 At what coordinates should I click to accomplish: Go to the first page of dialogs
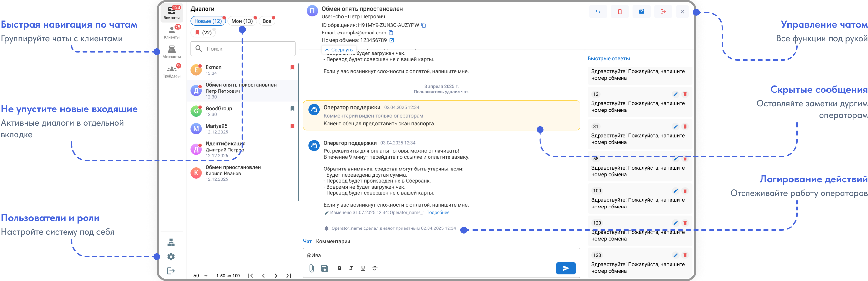(250, 276)
